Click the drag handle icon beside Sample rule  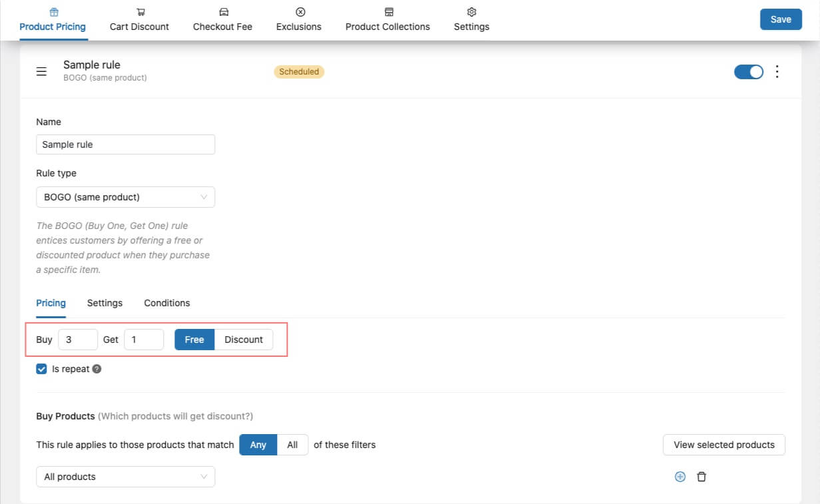tap(41, 72)
